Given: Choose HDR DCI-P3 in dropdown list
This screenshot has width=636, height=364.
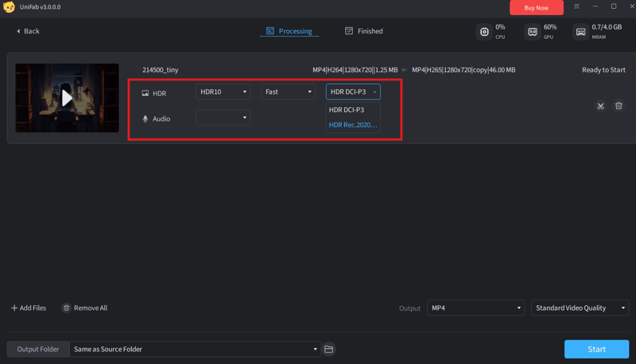Looking at the screenshot, I should (x=347, y=110).
